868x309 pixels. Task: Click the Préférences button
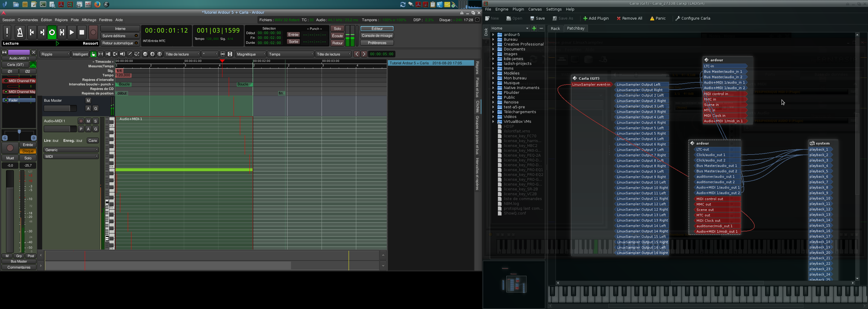pos(377,43)
